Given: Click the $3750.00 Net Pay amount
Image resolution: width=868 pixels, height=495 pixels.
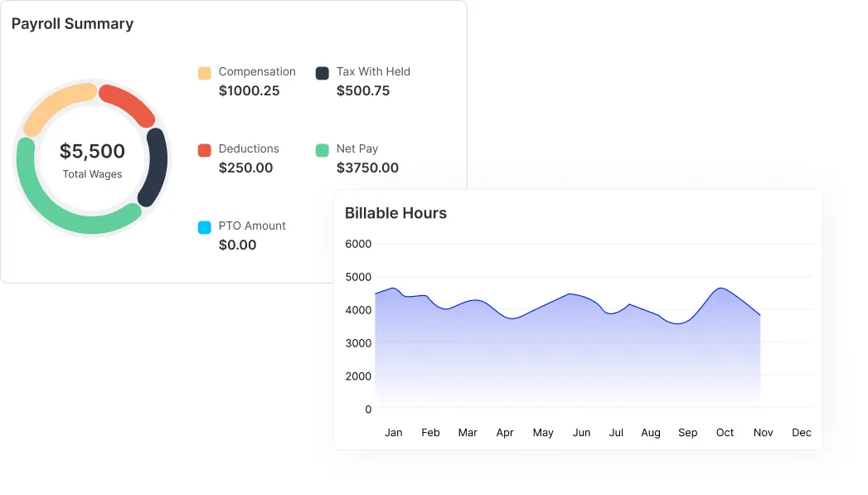Looking at the screenshot, I should [367, 167].
